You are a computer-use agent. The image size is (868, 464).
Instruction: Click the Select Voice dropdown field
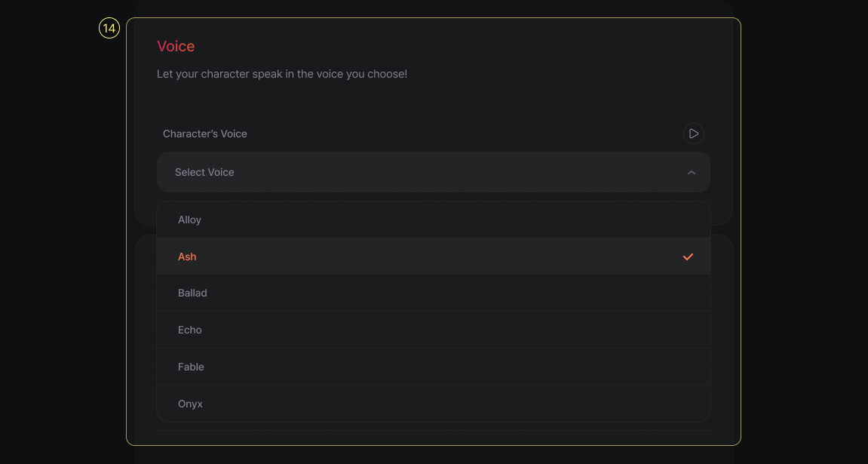[433, 172]
